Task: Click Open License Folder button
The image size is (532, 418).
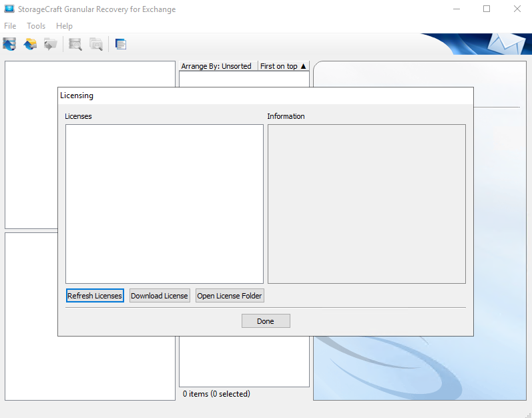Action: coord(230,296)
